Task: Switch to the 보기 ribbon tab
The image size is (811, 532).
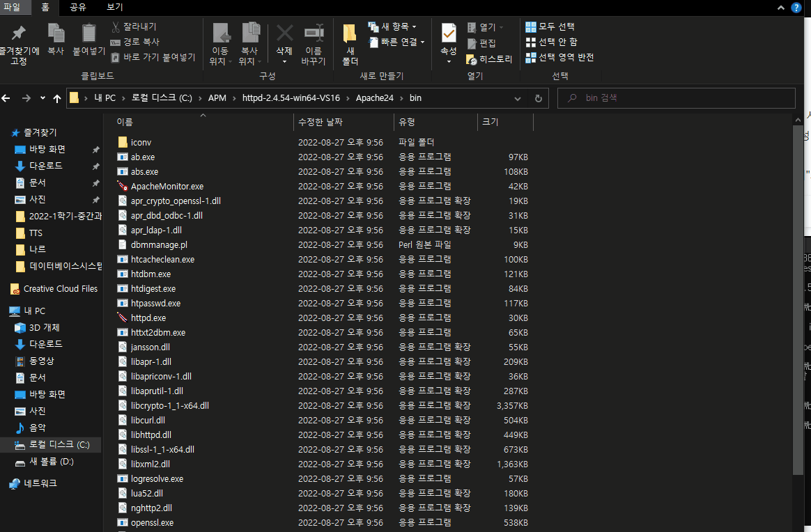Action: pyautogui.click(x=114, y=7)
